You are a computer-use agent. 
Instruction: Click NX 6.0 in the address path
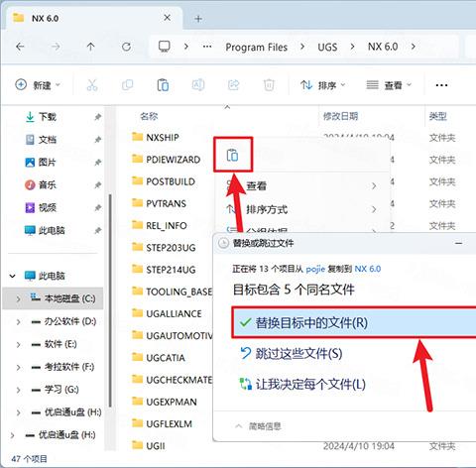tap(383, 47)
